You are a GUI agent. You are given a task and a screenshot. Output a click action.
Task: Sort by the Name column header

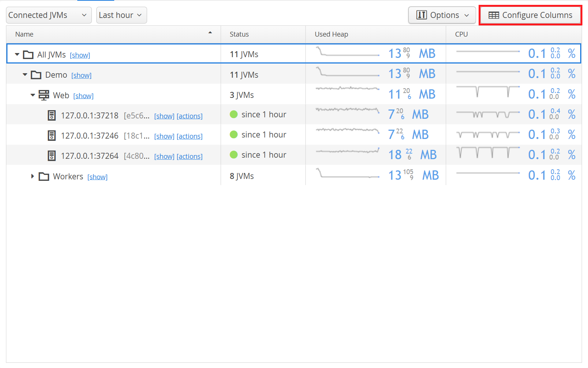coord(24,34)
